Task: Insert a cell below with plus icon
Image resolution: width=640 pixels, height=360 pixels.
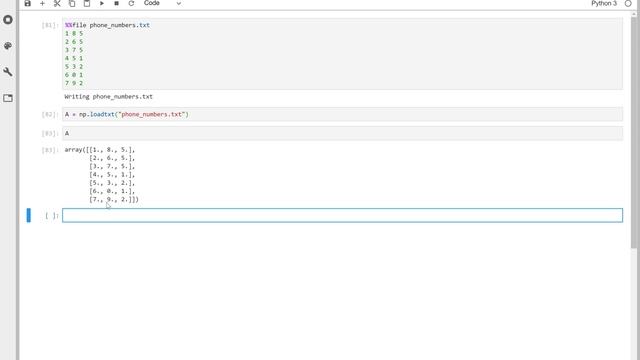Action: 42,3
